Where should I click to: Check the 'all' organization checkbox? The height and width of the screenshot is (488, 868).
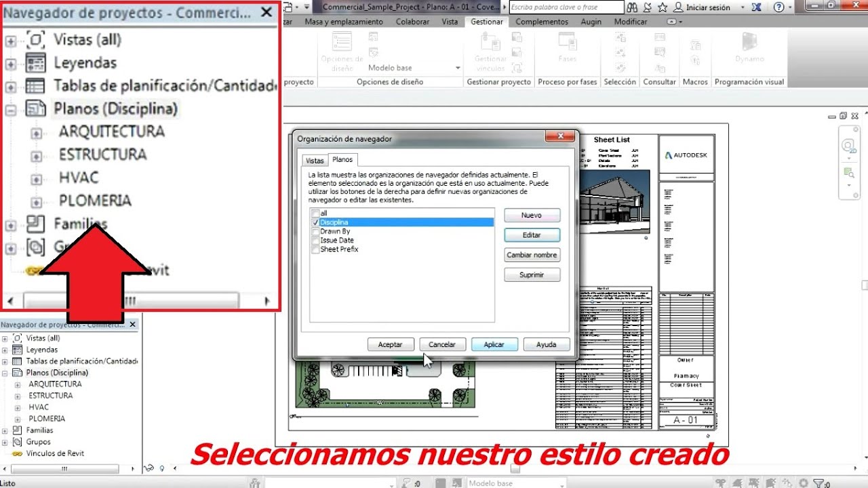click(315, 213)
